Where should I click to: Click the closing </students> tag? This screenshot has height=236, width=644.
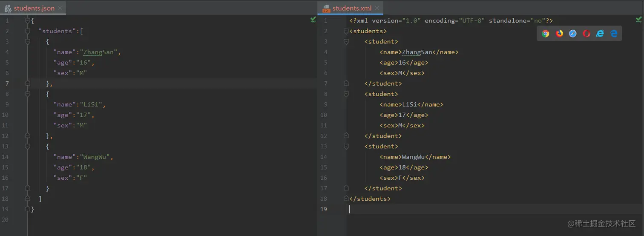click(x=370, y=199)
